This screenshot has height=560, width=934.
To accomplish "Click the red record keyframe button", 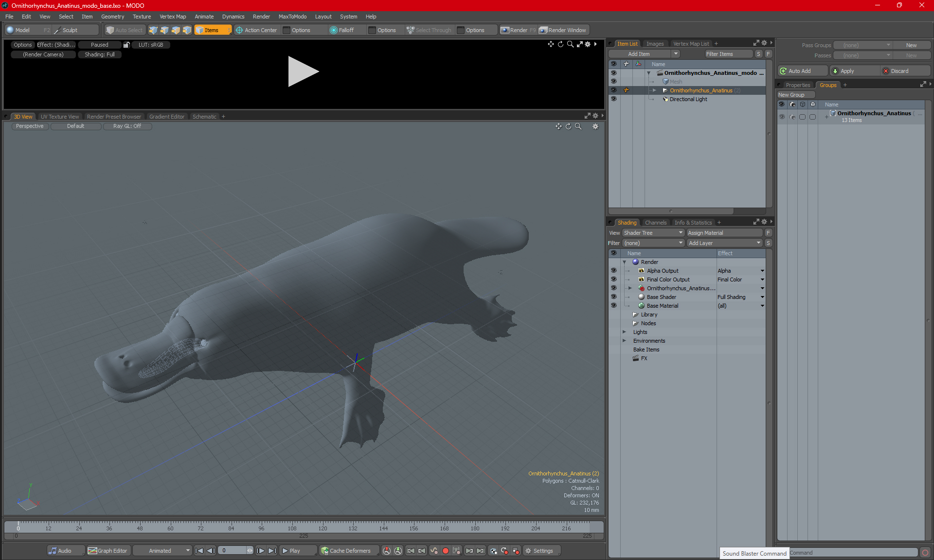I will [445, 551].
